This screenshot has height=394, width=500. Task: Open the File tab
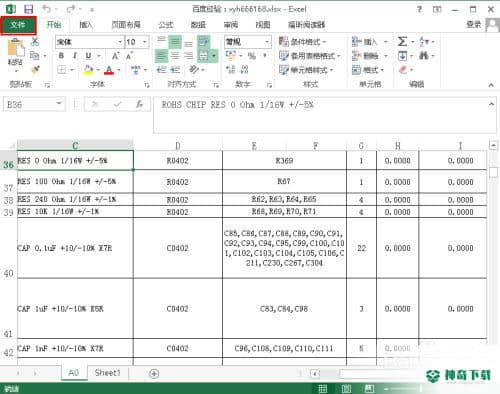[18, 25]
